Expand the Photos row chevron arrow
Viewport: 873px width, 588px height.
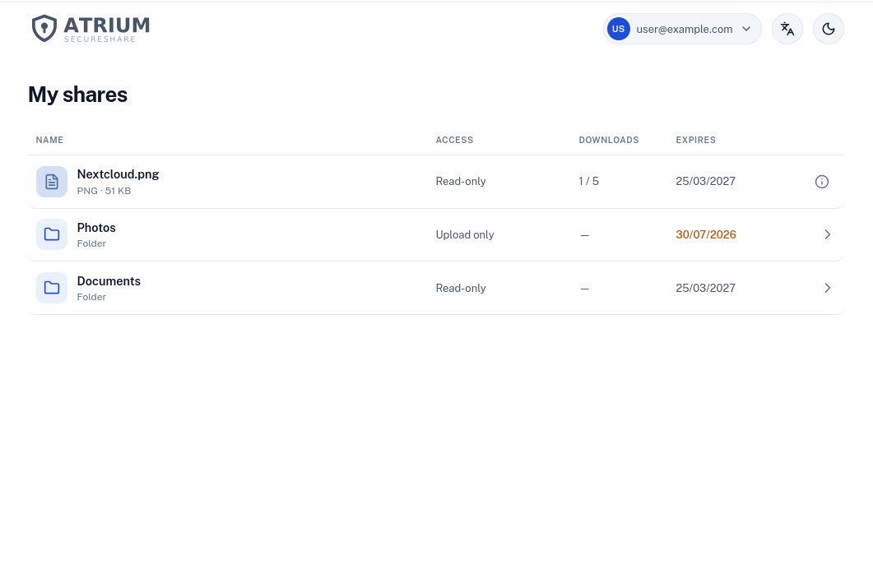(828, 234)
